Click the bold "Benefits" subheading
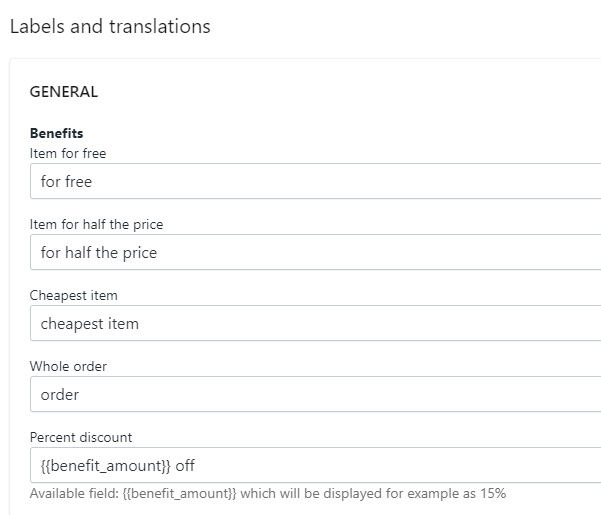 click(x=56, y=134)
